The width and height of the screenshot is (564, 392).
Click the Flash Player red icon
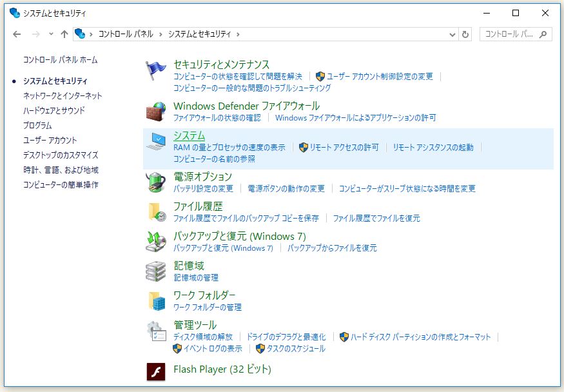pos(156,371)
